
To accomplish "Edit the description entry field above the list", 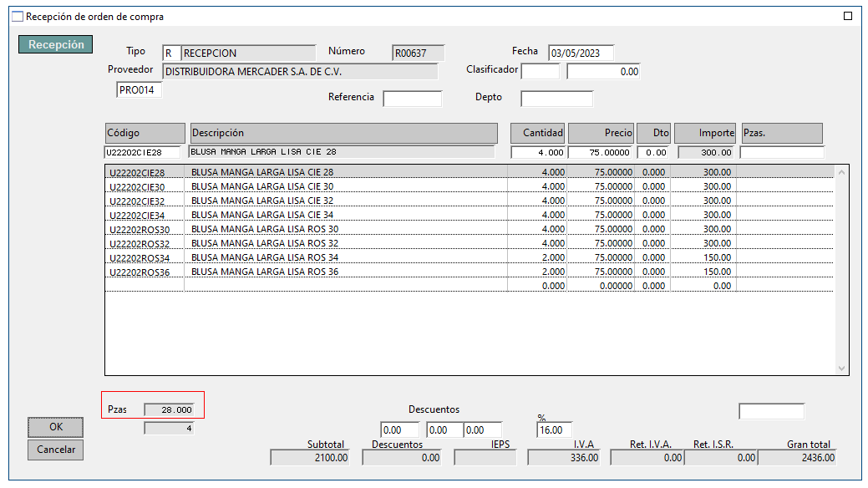I will point(341,152).
